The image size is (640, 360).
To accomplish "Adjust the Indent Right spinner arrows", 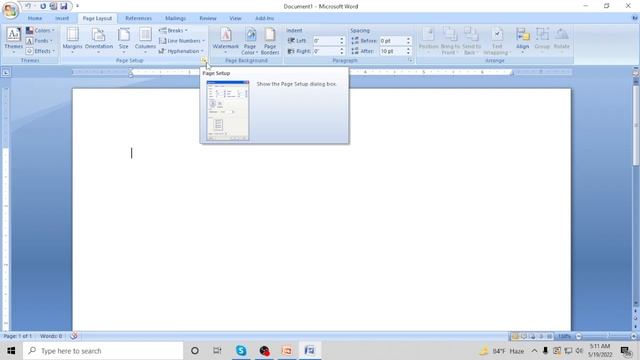I will [x=342, y=51].
